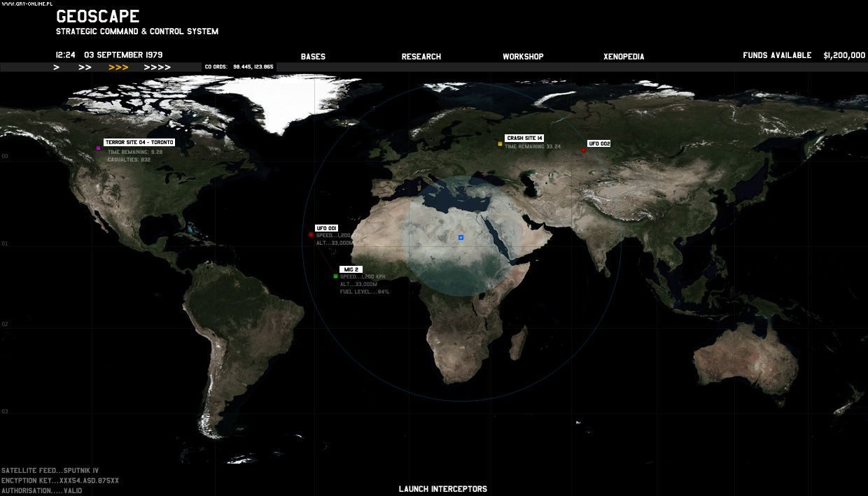
Task: Click the purple Terror Site Toronto marker
Action: [98, 148]
